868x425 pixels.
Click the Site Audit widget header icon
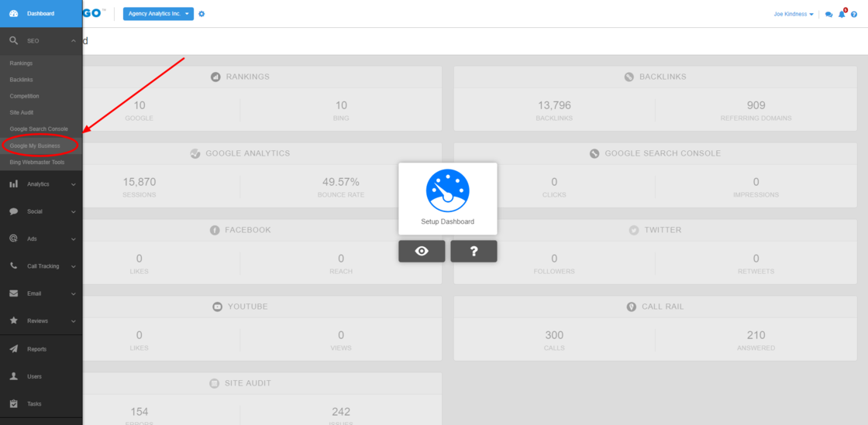coord(215,383)
